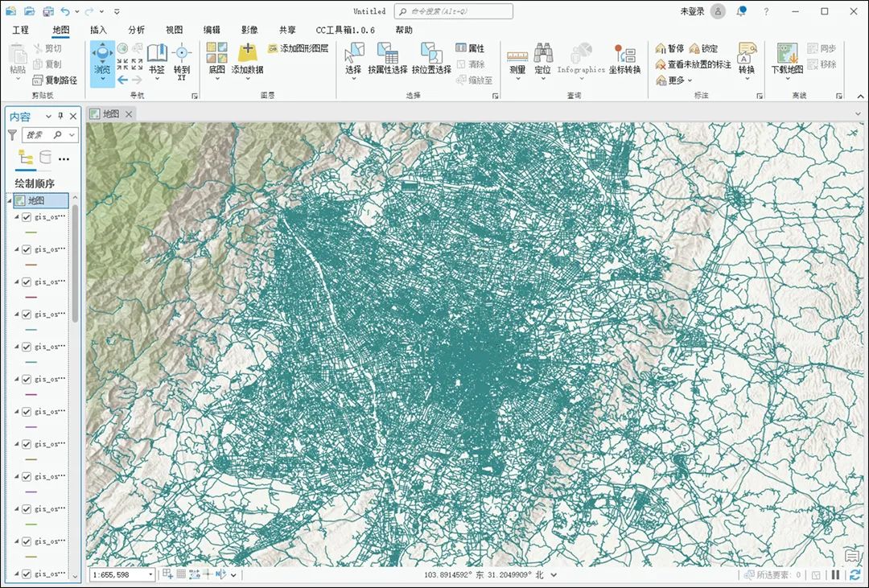
Task: Click the list by drawing order icon
Action: point(26,158)
